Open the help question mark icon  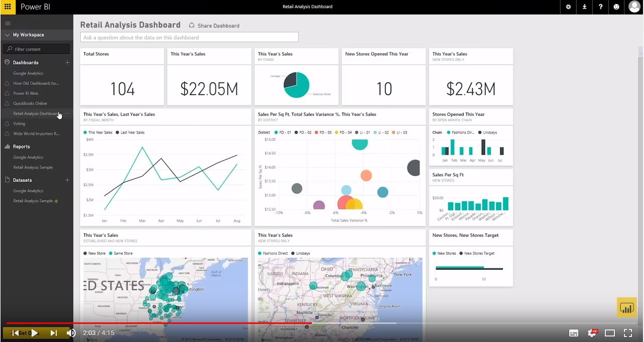600,7
